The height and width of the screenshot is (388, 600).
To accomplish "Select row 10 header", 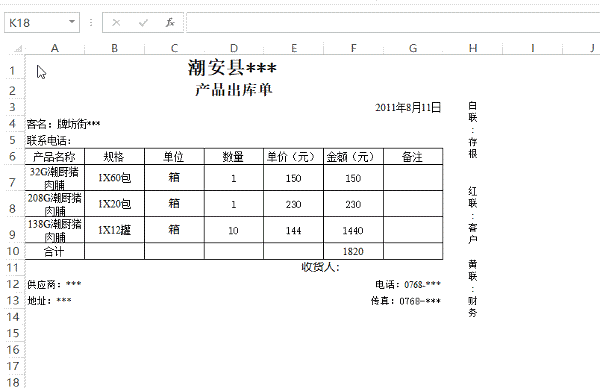I will (x=13, y=251).
